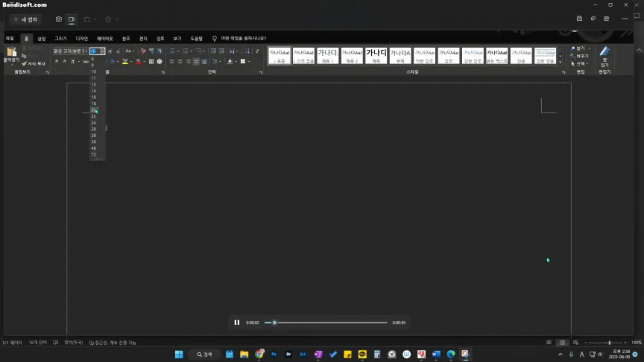Switch to the 디자인 (Design) tab
Screen dimensions: 644x362
pyautogui.click(x=82, y=39)
